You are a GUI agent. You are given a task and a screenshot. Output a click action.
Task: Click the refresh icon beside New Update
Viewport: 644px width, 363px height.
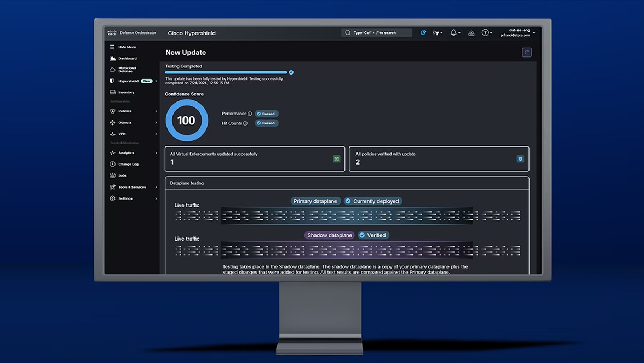pos(527,52)
